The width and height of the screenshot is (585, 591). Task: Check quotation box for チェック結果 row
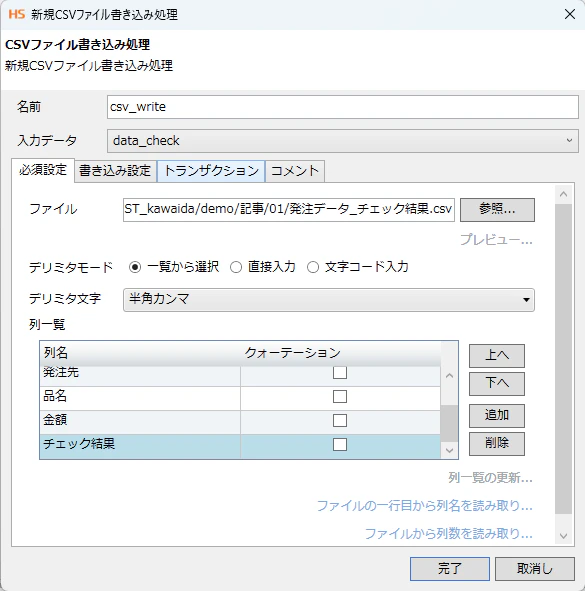coord(340,444)
